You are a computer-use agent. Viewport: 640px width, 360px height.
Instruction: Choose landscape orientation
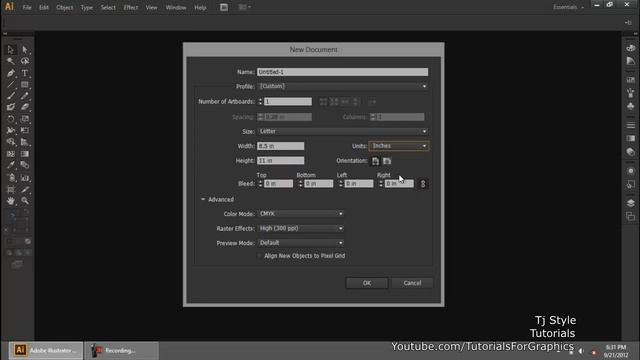387,161
